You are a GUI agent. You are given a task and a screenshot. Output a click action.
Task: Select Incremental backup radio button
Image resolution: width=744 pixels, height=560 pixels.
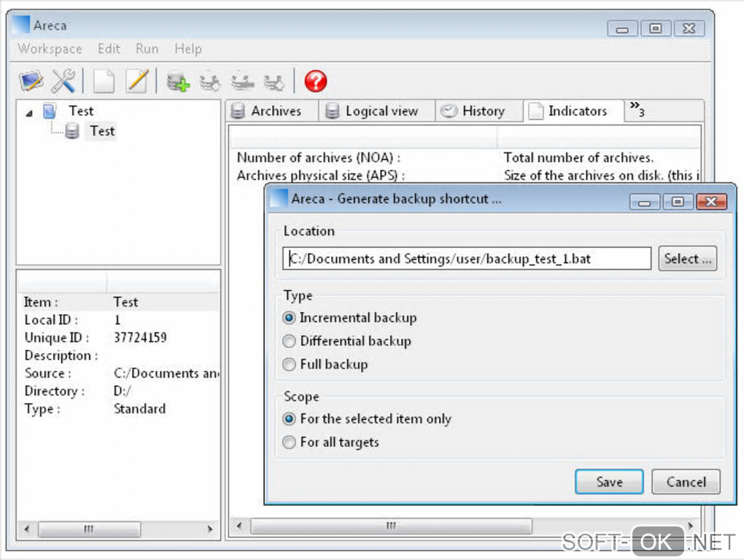pyautogui.click(x=289, y=318)
